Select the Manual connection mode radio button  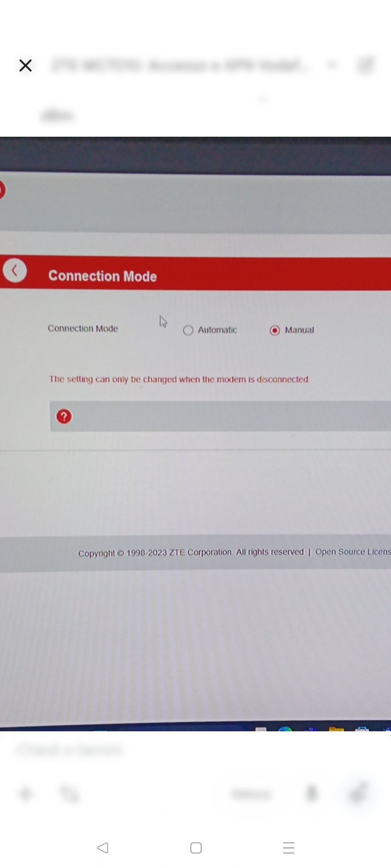click(x=275, y=331)
